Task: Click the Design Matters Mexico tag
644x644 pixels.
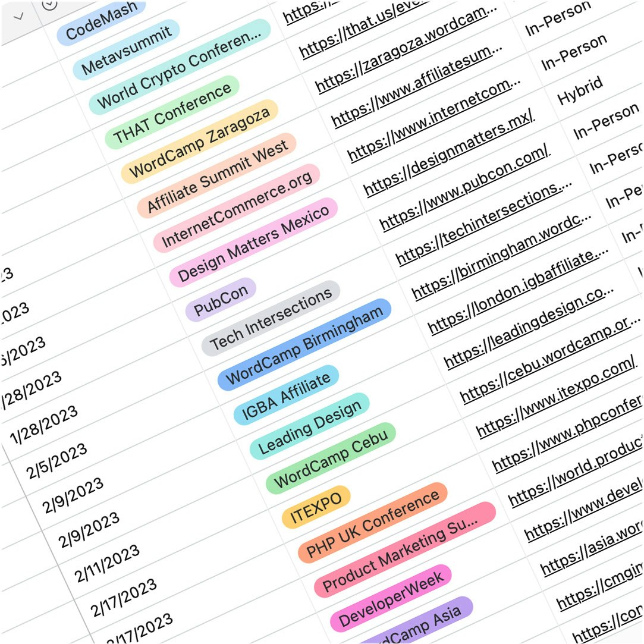Action: click(x=253, y=243)
